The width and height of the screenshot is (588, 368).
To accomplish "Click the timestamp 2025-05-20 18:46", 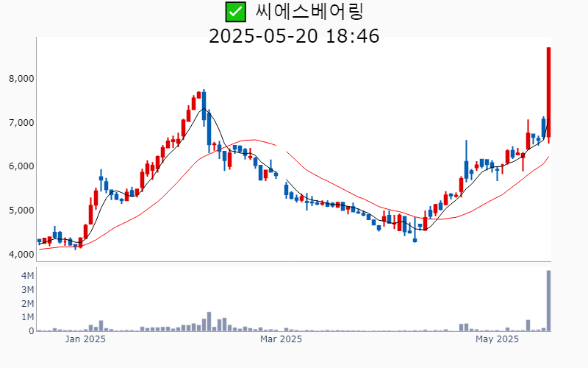I will tap(294, 36).
